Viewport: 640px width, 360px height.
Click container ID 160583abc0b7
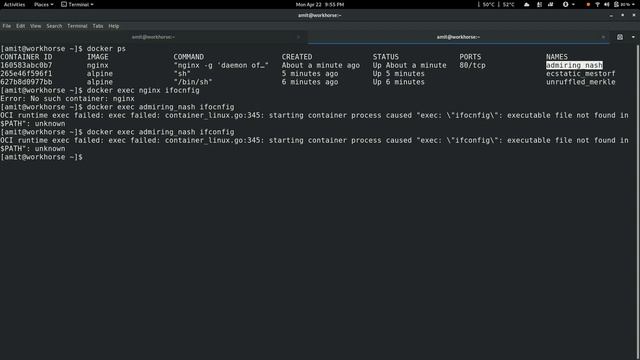(26, 65)
